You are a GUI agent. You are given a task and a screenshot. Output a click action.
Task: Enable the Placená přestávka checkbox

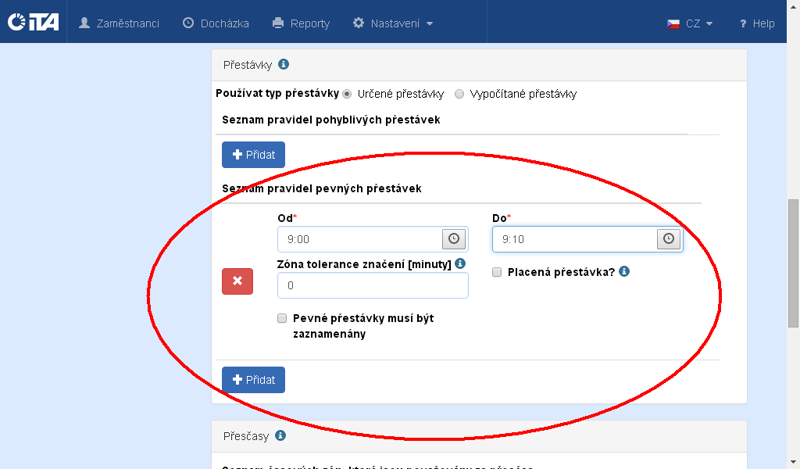point(497,271)
